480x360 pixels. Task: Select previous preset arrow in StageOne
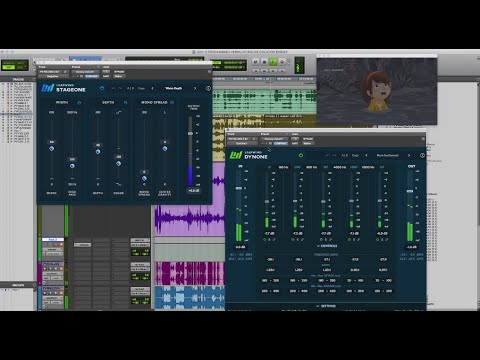click(x=152, y=88)
